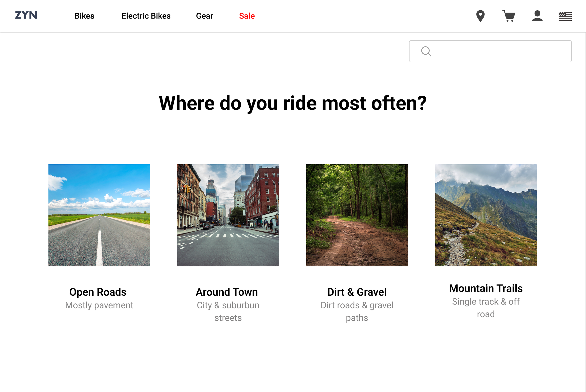The width and height of the screenshot is (586, 392).
Task: Select the Around Town city street photo
Action: tap(228, 215)
